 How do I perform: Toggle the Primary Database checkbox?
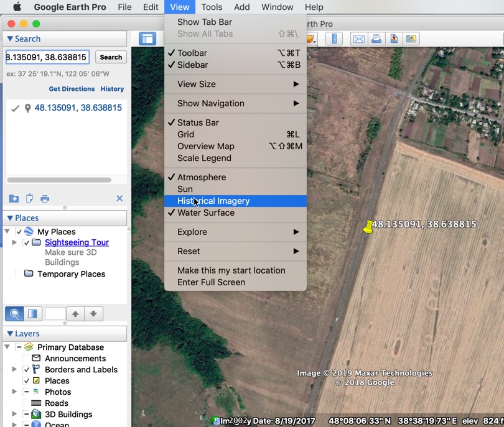pos(19,347)
